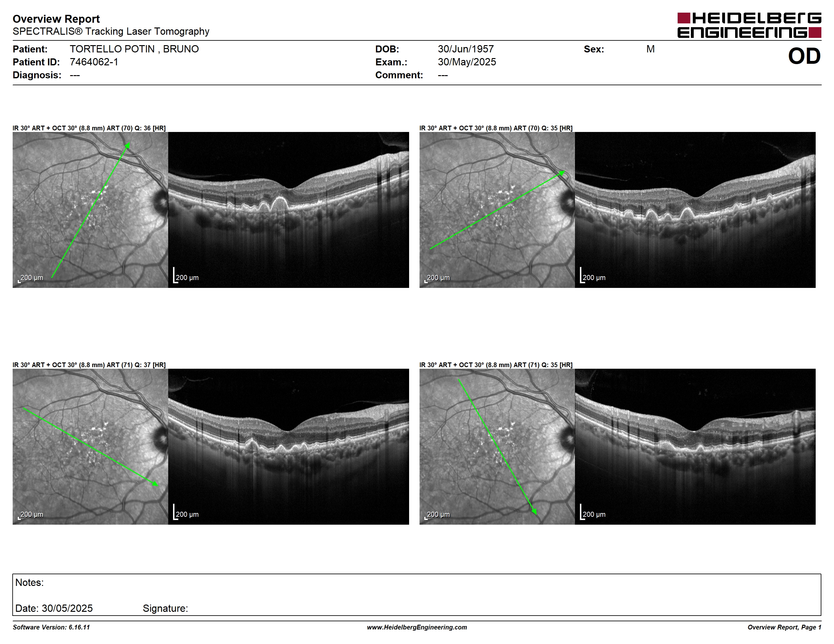The height and width of the screenshot is (644, 834).
Task: Open the bottom-right OCT B-scan, ART (71) Q: 35
Action: coord(695,446)
